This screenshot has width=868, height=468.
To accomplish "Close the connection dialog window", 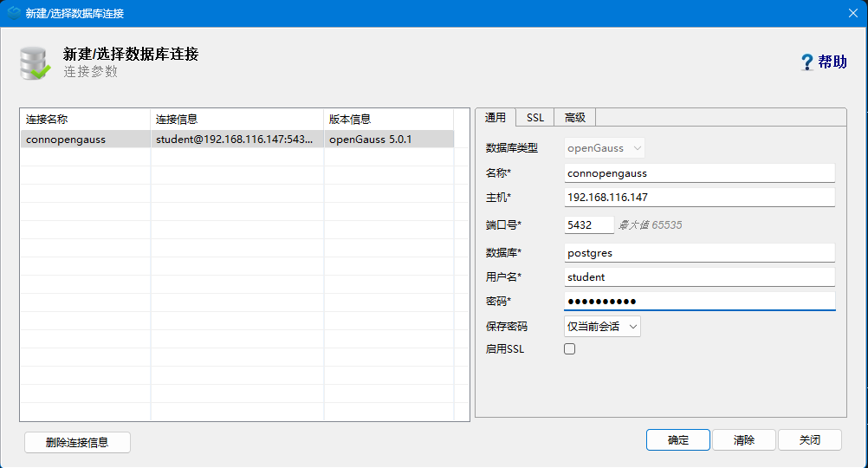I will [x=853, y=13].
